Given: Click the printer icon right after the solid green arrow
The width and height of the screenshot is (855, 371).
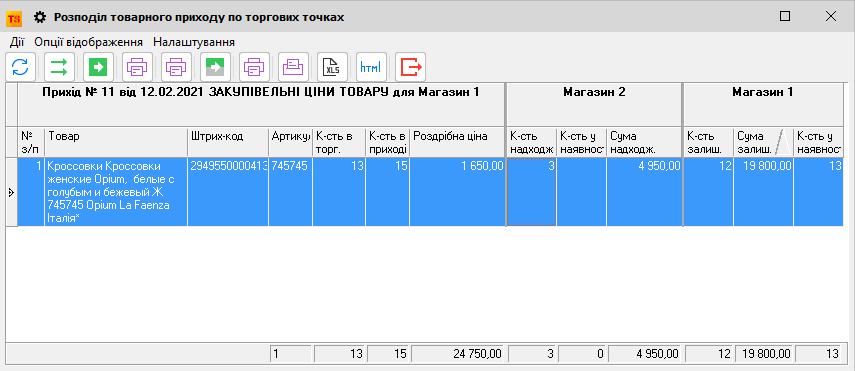Looking at the screenshot, I should [137, 68].
